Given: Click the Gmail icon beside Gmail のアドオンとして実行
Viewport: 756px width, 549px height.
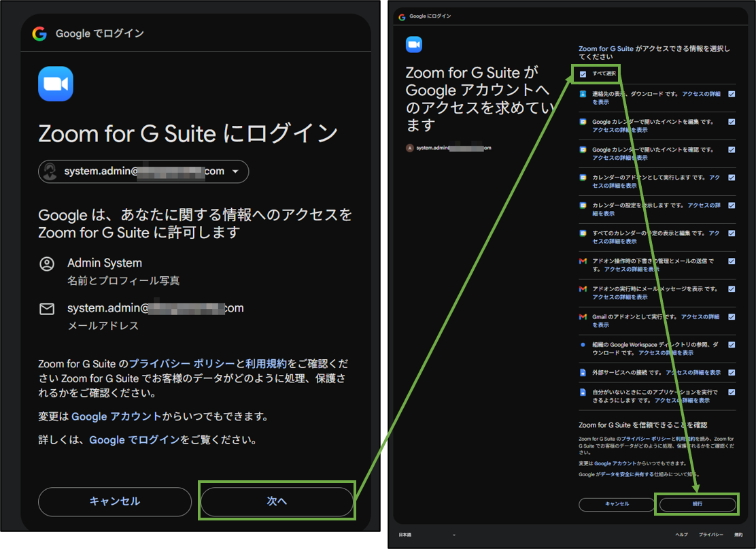Looking at the screenshot, I should coord(583,317).
